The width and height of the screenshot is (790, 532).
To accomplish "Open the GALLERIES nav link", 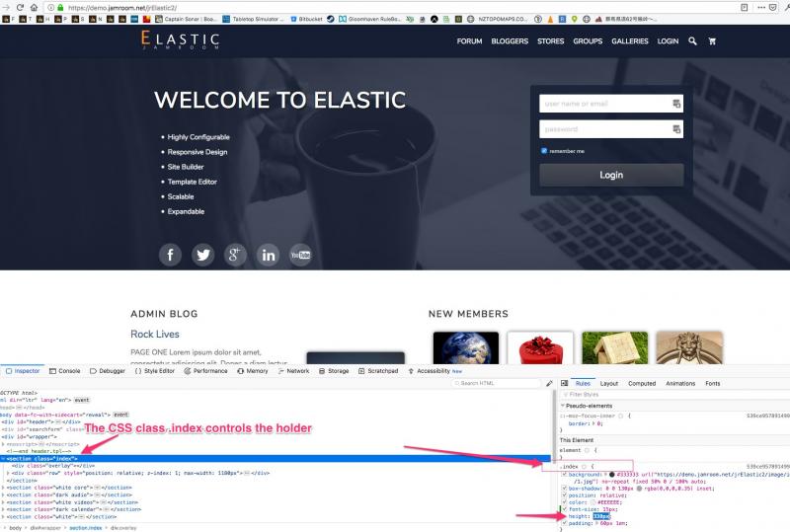I will pyautogui.click(x=630, y=41).
